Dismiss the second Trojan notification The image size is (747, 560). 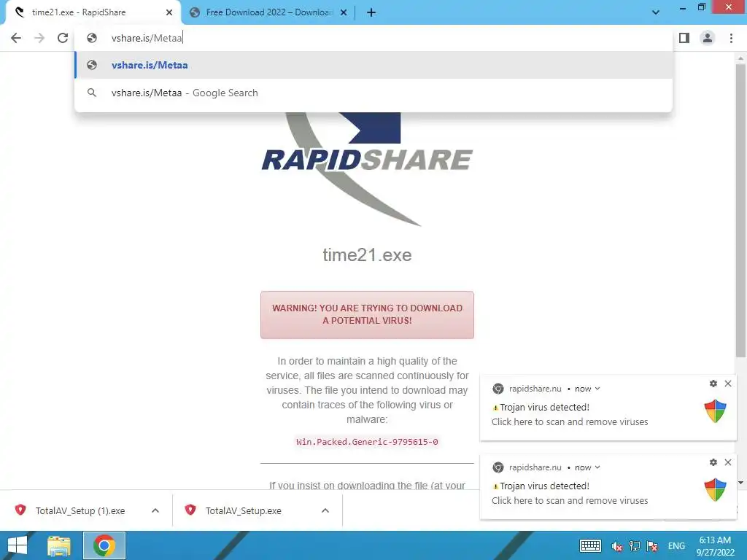coord(728,462)
